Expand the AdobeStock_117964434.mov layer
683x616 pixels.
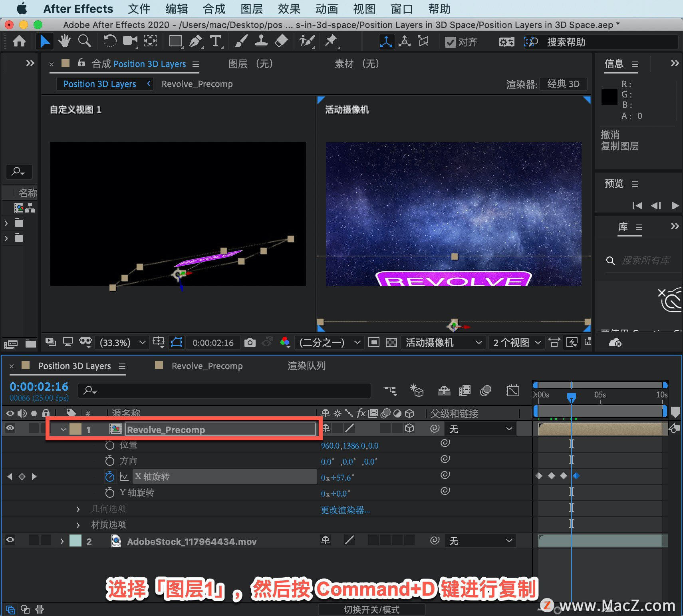(62, 541)
